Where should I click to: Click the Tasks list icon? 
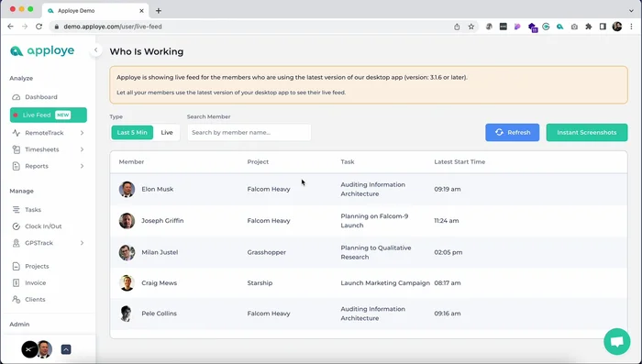16,210
